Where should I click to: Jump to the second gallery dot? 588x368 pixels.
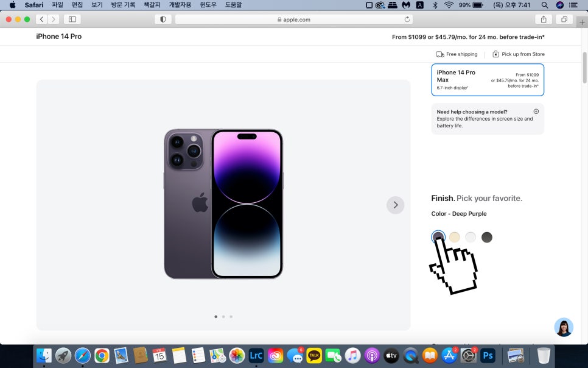(x=223, y=317)
